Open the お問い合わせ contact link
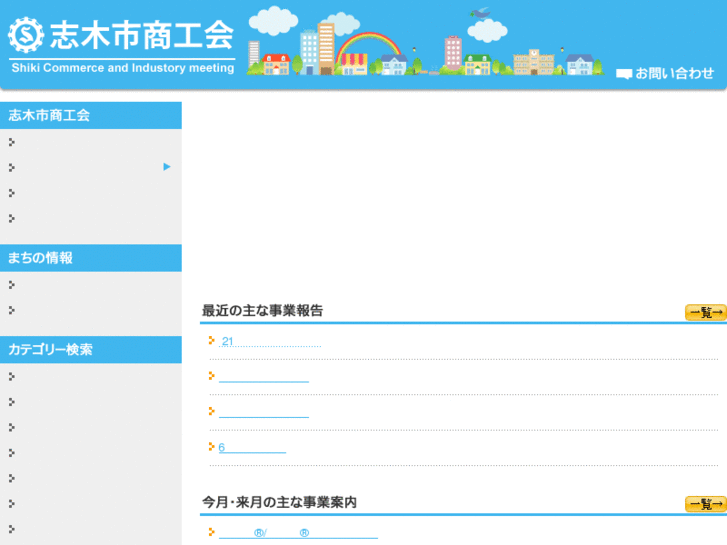This screenshot has height=545, width=727. pyautogui.click(x=674, y=73)
